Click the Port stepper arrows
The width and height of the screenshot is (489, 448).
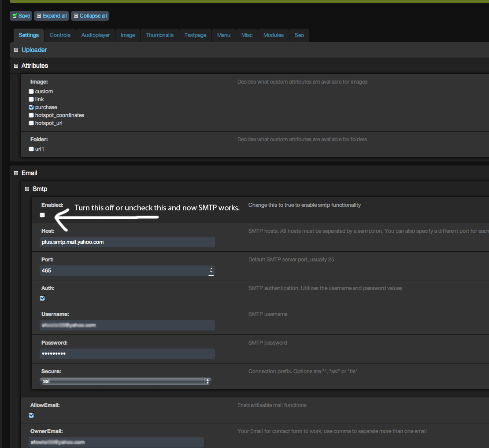[x=211, y=270]
